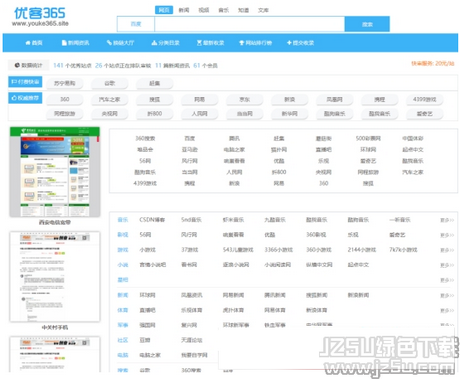Select the 新闻 search tab

click(184, 10)
